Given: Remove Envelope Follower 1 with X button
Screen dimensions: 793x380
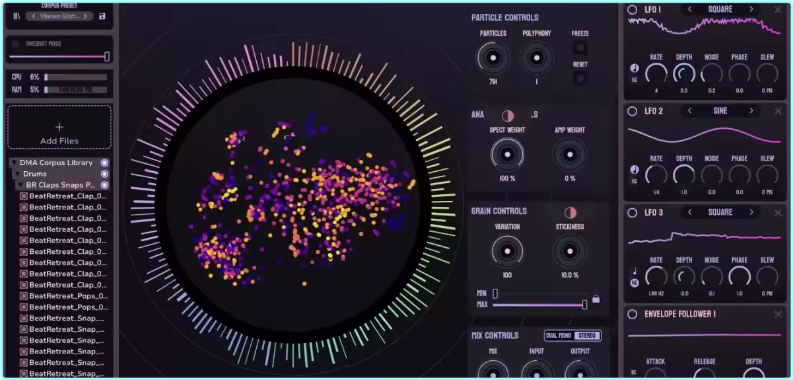Looking at the screenshot, I should tap(778, 314).
